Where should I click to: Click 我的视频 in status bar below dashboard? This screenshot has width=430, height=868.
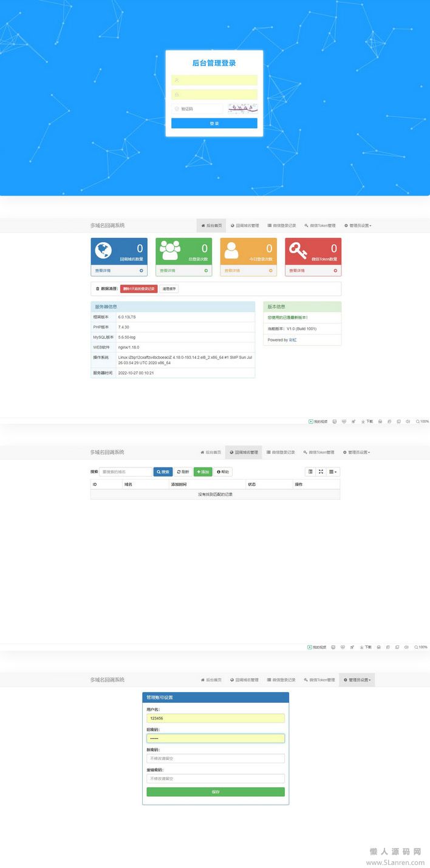(x=318, y=421)
